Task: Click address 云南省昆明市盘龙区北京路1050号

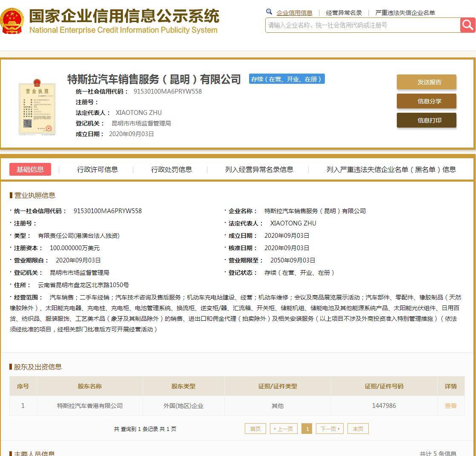Action: point(83,285)
